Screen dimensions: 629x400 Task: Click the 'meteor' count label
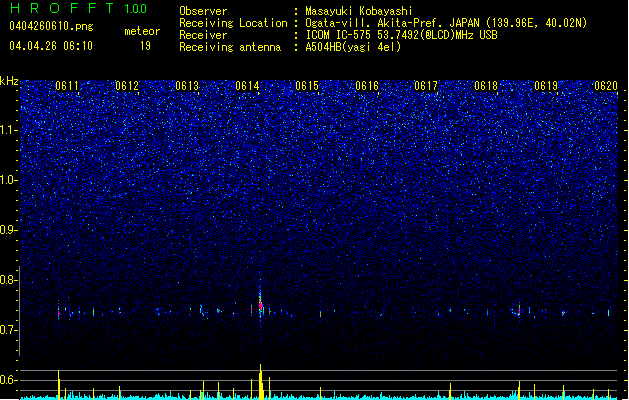(x=142, y=31)
